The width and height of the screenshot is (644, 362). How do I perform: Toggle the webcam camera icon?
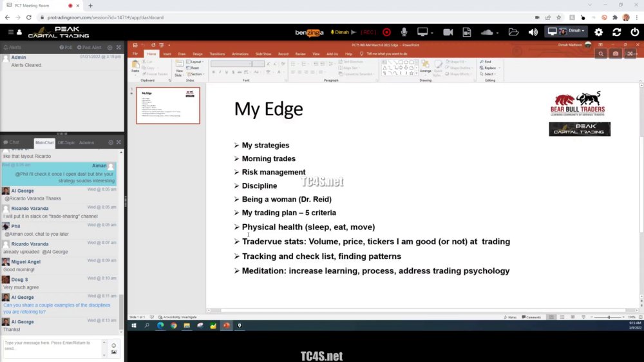tap(448, 32)
